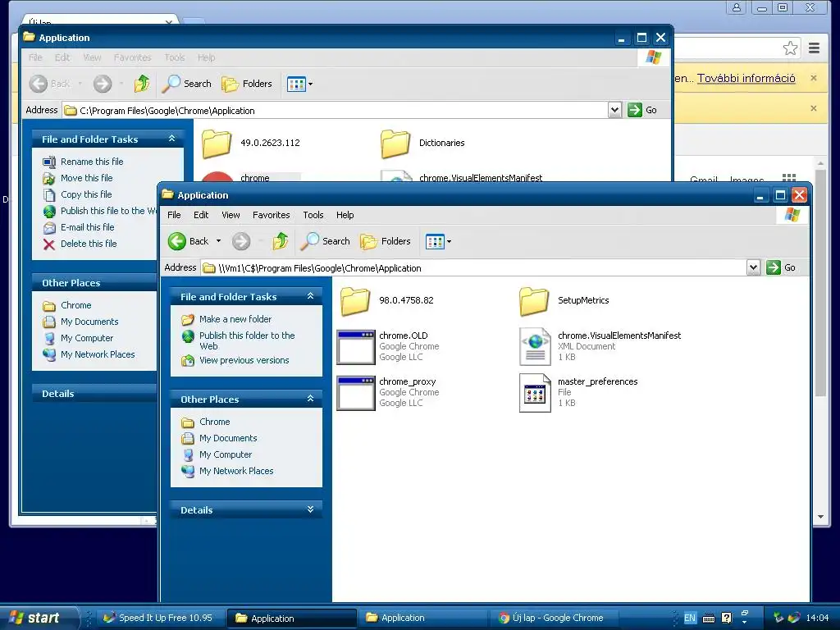This screenshot has width=840, height=630.
Task: Collapse File and Folder Tasks in back window
Action: point(171,139)
